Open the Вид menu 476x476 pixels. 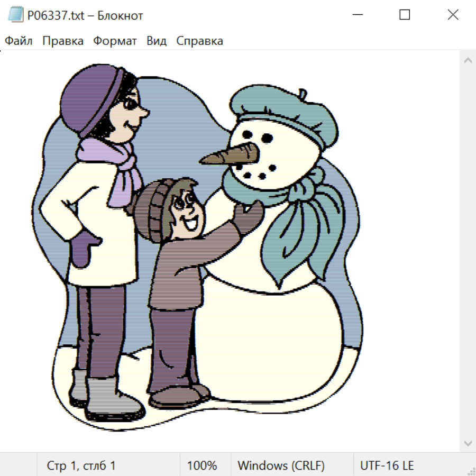(157, 41)
